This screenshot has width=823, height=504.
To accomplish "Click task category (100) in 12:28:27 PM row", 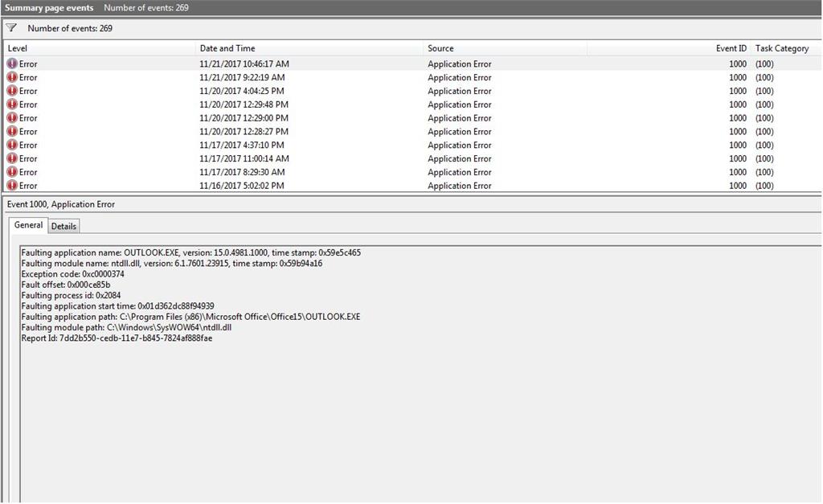I will (x=764, y=132).
